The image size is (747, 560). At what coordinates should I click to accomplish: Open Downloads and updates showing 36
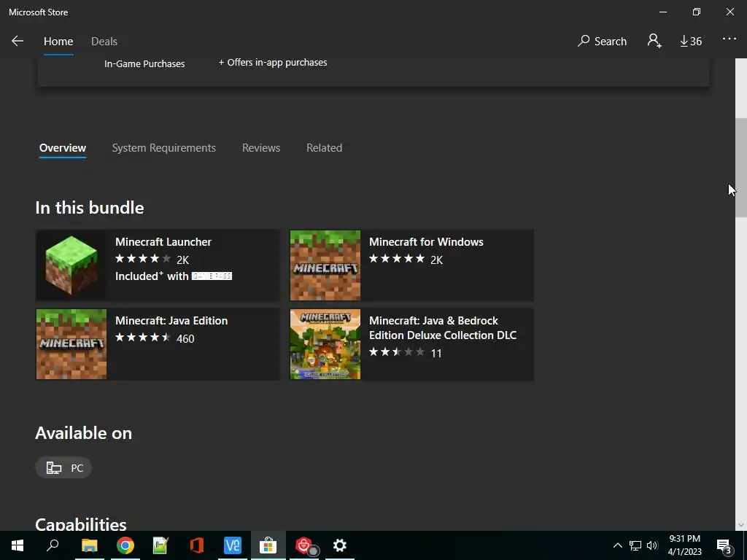point(691,42)
